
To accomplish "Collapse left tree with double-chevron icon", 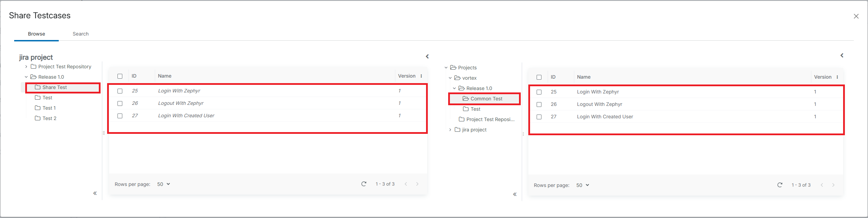I will click(x=95, y=193).
